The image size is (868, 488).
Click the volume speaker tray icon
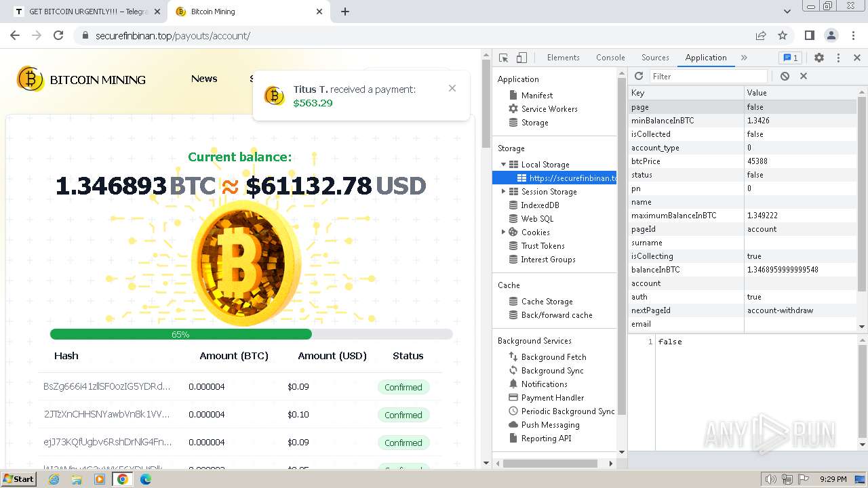coord(771,479)
